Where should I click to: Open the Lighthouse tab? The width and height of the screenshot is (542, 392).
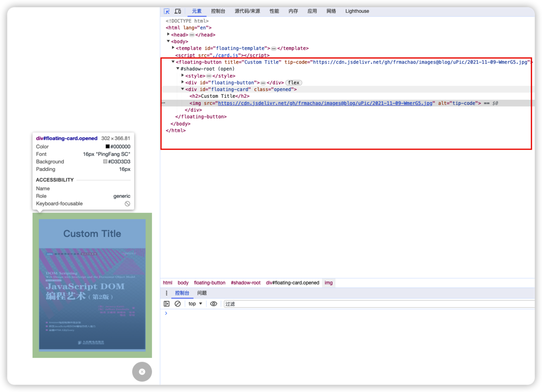[x=357, y=11]
